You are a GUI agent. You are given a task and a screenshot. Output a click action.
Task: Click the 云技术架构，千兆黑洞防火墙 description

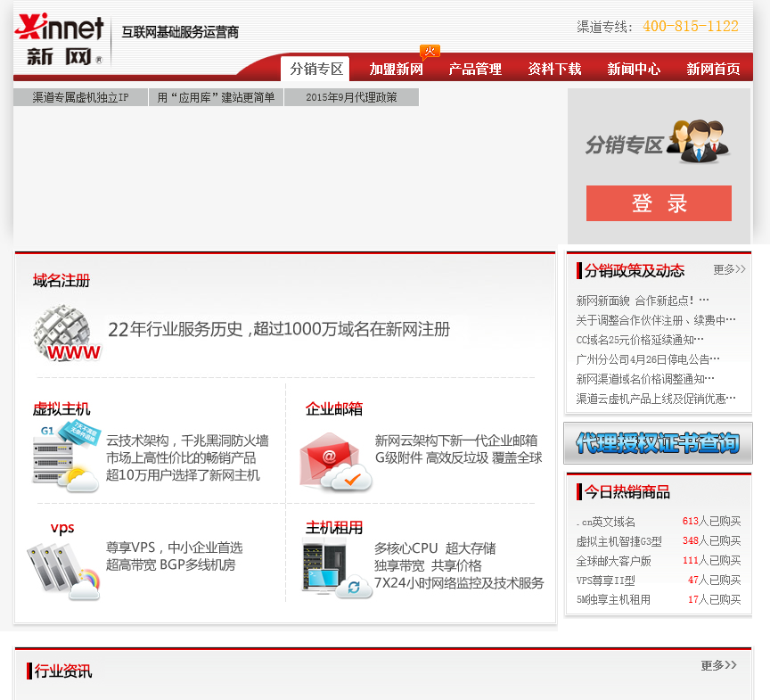(187, 441)
